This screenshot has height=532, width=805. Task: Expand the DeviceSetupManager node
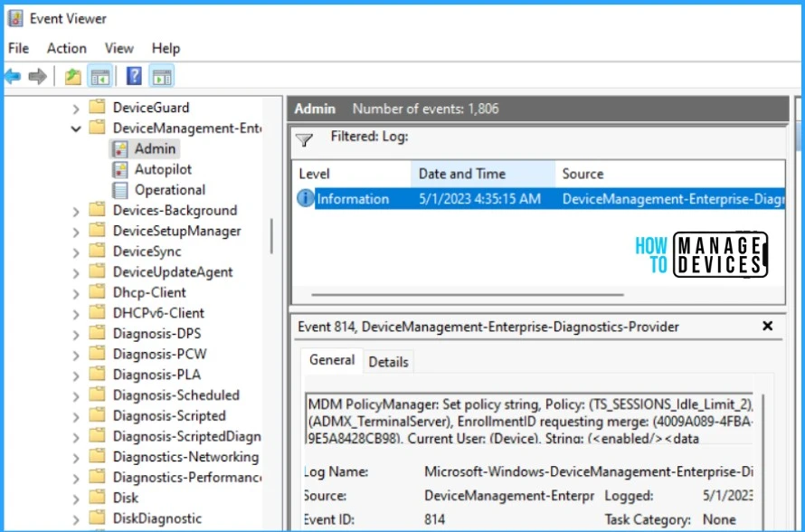coord(76,233)
